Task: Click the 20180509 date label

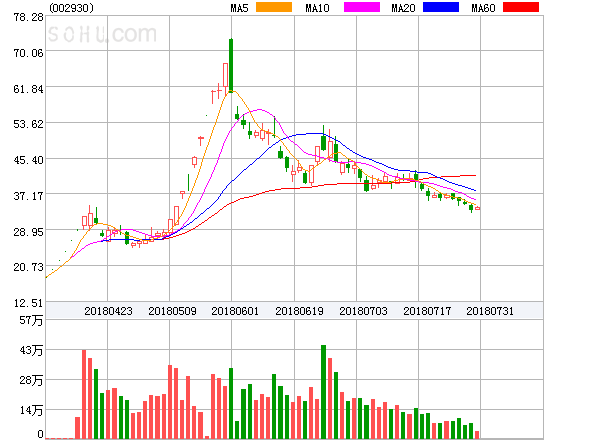Action: click(x=172, y=311)
